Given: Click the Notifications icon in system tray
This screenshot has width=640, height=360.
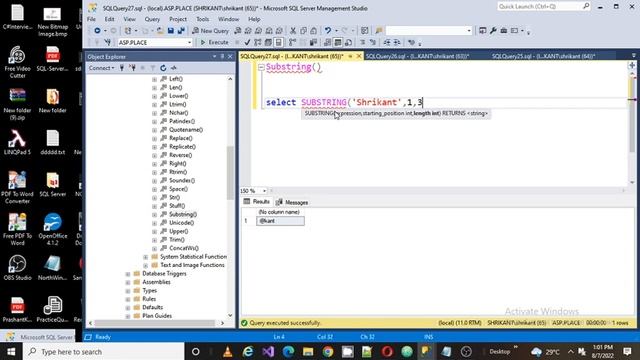Looking at the screenshot, I should pyautogui.click(x=627, y=351).
